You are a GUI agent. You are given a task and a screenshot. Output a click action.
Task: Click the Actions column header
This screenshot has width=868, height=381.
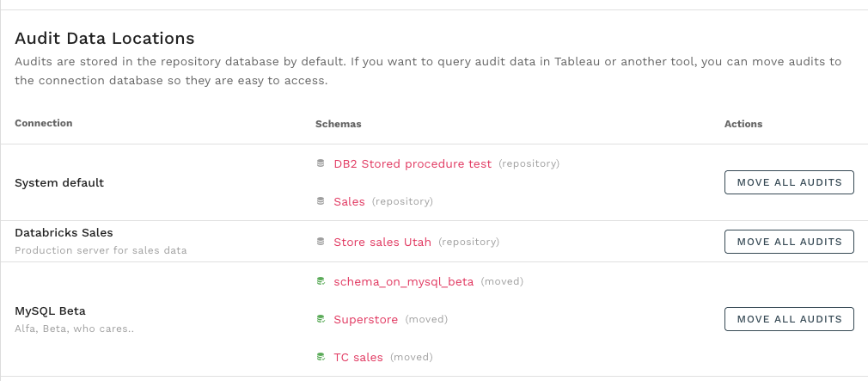pos(743,124)
